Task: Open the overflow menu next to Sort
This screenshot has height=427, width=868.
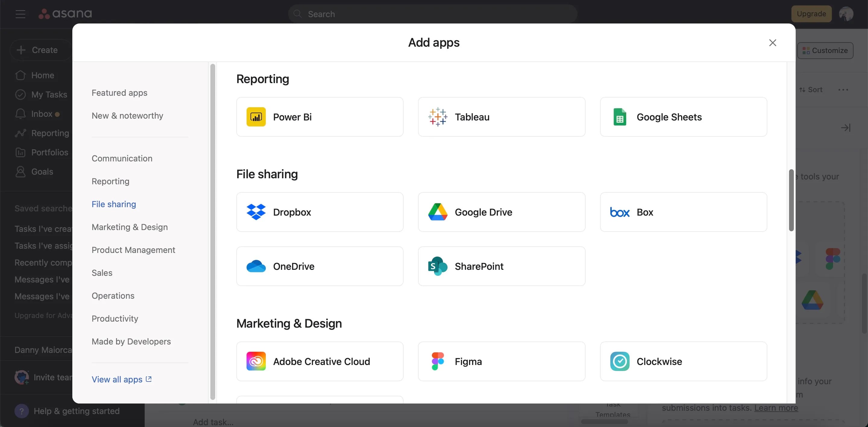Action: point(843,89)
